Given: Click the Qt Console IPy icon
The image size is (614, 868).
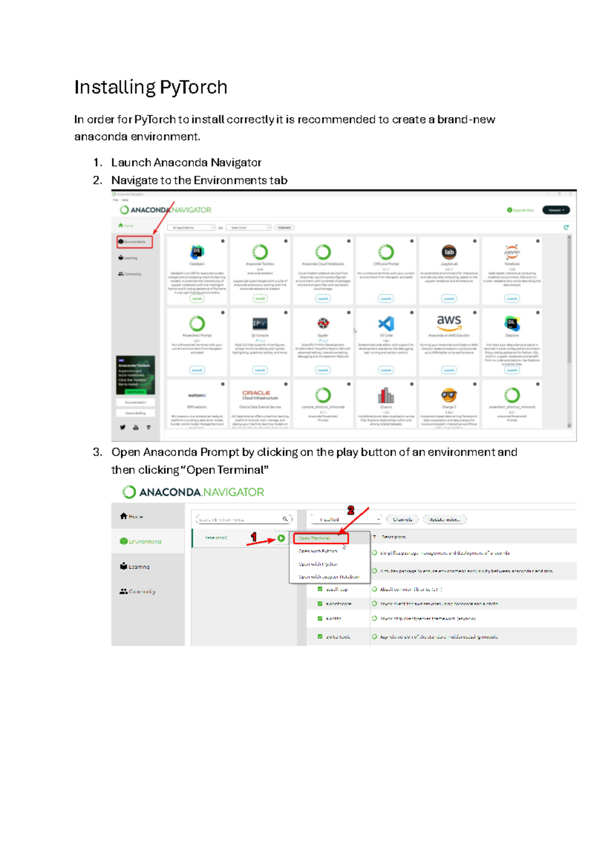Looking at the screenshot, I should (260, 323).
